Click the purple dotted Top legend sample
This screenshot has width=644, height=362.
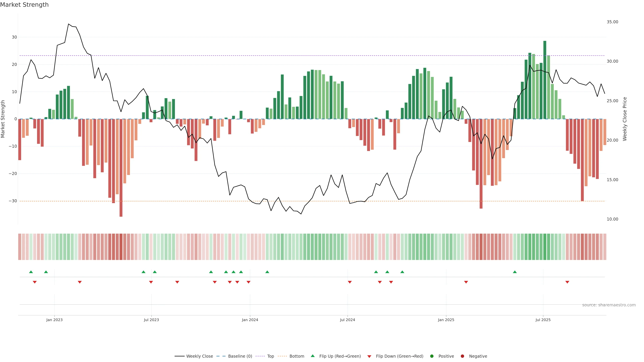[260, 356]
